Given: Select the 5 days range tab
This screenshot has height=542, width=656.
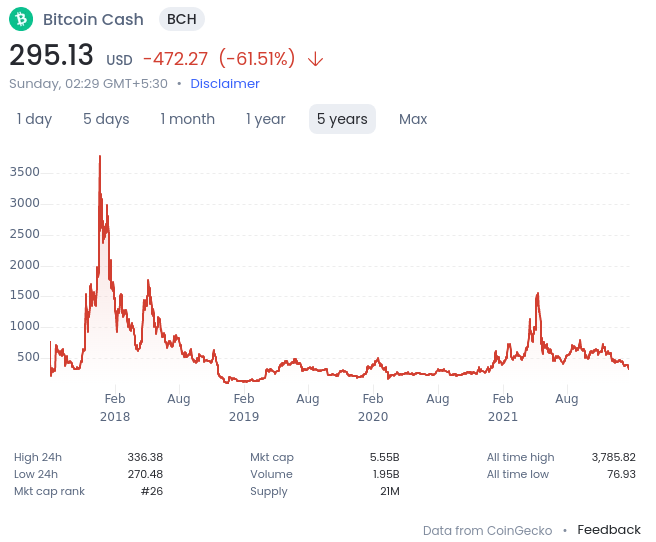Looking at the screenshot, I should pos(106,119).
